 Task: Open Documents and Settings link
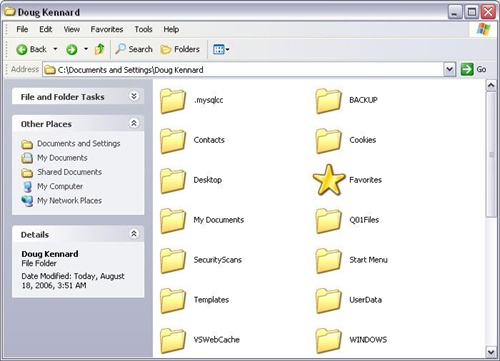tap(79, 143)
